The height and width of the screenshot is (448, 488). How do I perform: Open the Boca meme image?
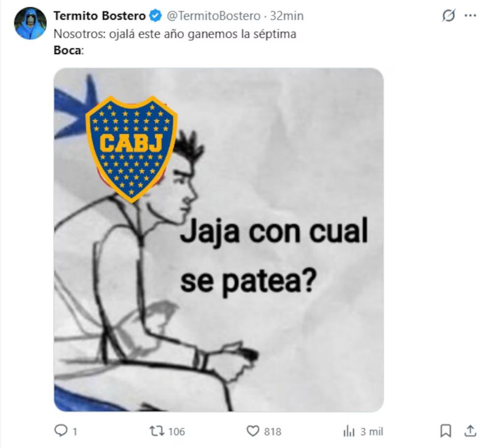(x=219, y=239)
